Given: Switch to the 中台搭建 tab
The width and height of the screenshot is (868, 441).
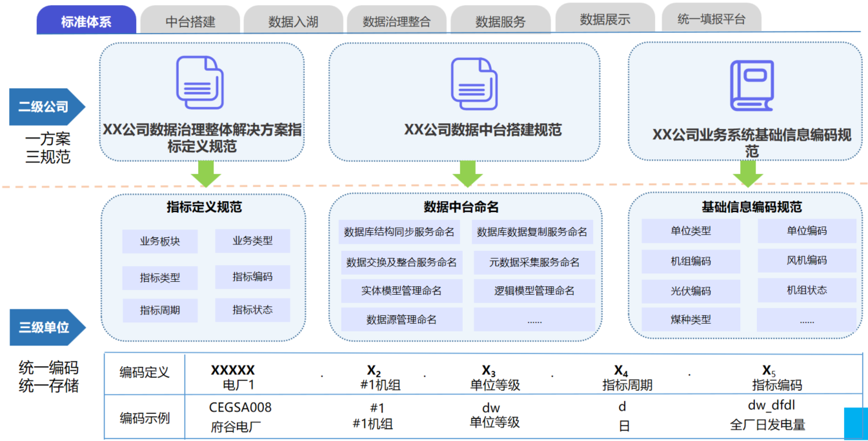Looking at the screenshot, I should click(190, 21).
